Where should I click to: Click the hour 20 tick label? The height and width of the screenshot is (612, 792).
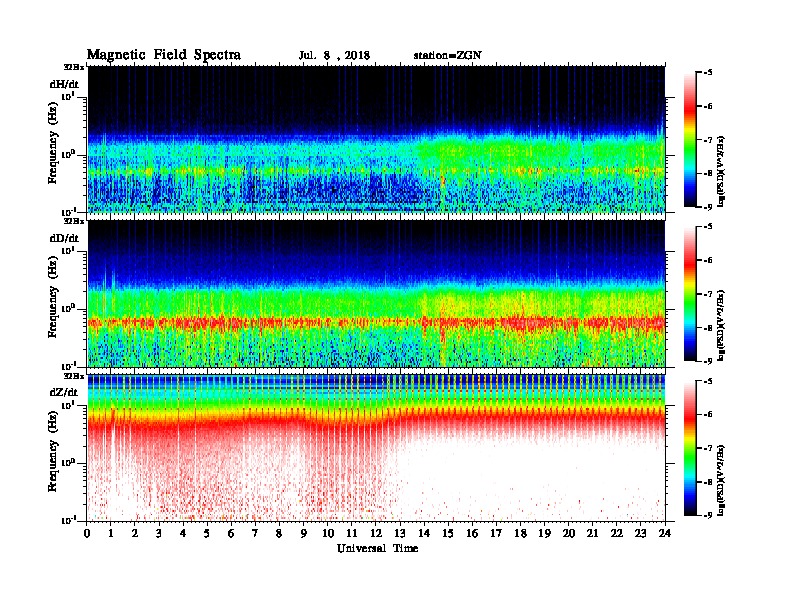click(569, 533)
